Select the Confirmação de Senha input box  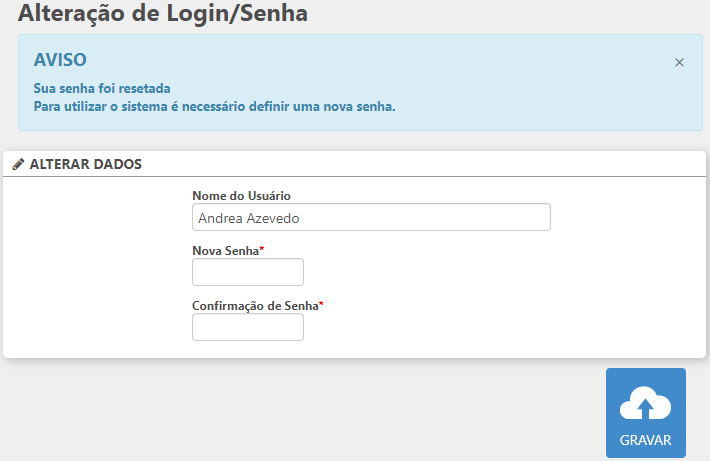point(247,327)
